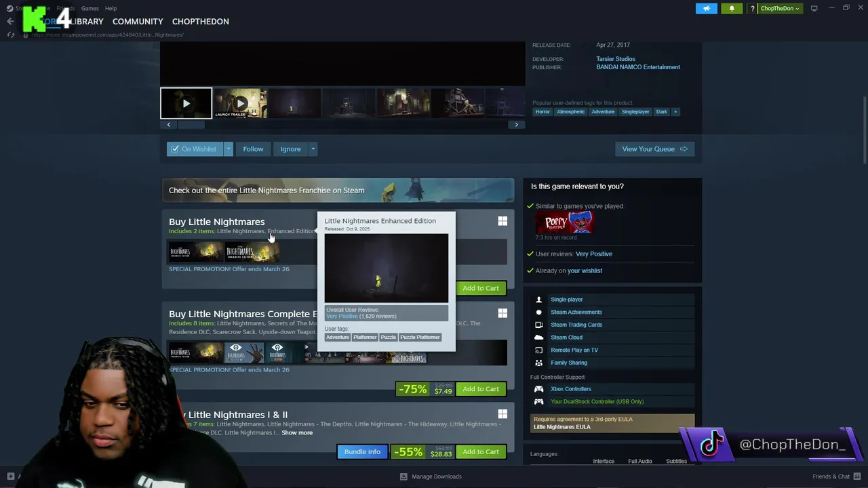The height and width of the screenshot is (488, 868).
Task: Click the Follow button
Action: coord(253,149)
